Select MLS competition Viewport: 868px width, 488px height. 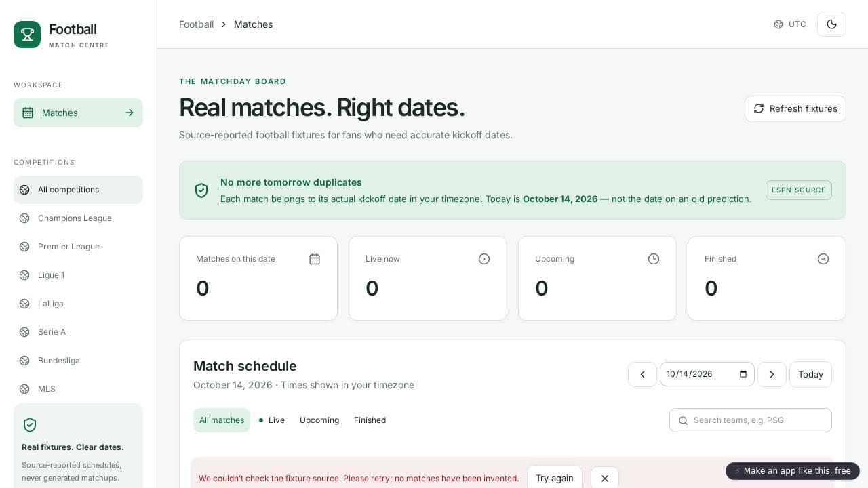pos(78,389)
